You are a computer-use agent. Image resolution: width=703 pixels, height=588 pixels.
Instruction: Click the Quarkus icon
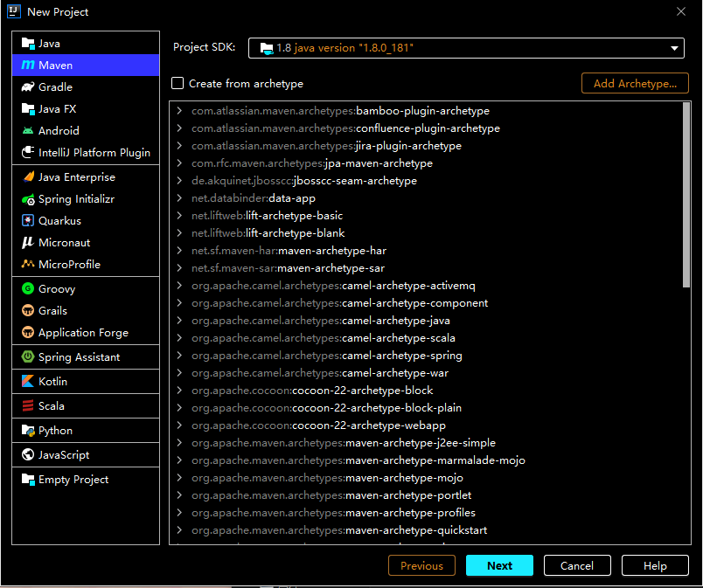[28, 220]
